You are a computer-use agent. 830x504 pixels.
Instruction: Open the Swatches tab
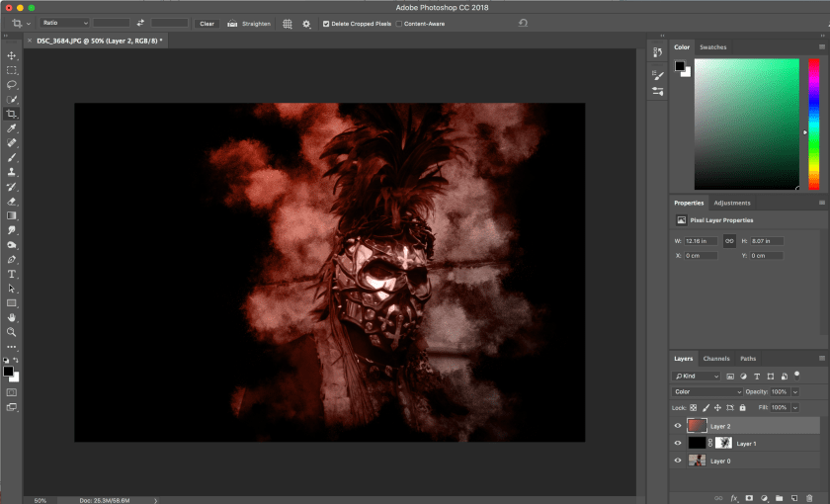[712, 47]
